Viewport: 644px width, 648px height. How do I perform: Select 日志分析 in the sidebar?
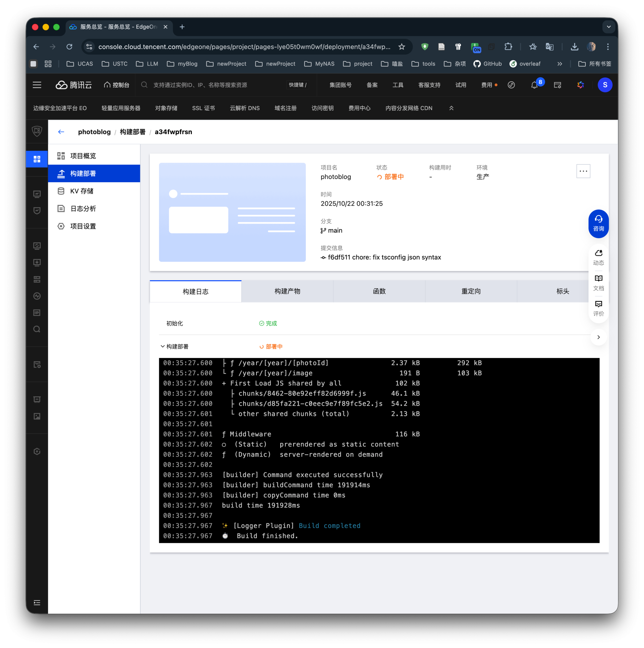point(83,209)
